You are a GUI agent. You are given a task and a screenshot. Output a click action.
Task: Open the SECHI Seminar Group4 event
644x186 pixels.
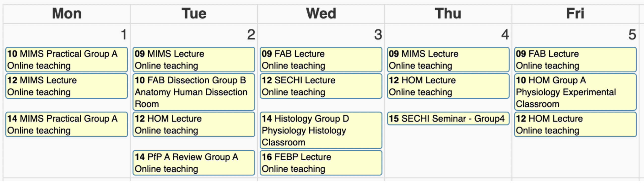[x=448, y=119]
